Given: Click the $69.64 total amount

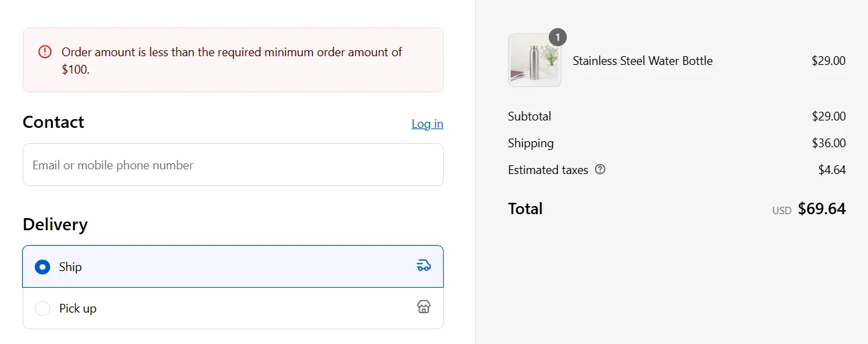Looking at the screenshot, I should [x=821, y=209].
